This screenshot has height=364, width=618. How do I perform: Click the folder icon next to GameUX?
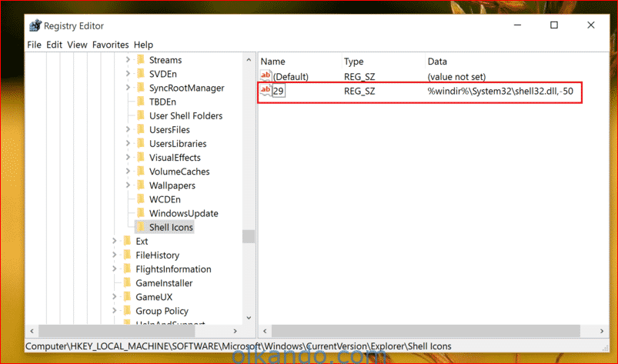(x=127, y=297)
